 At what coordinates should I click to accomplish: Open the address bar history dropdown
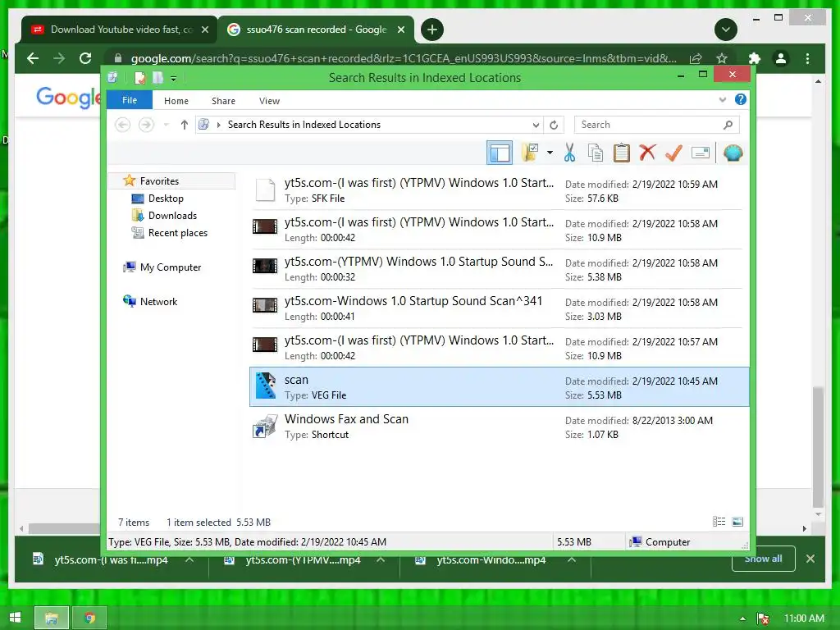tap(536, 125)
